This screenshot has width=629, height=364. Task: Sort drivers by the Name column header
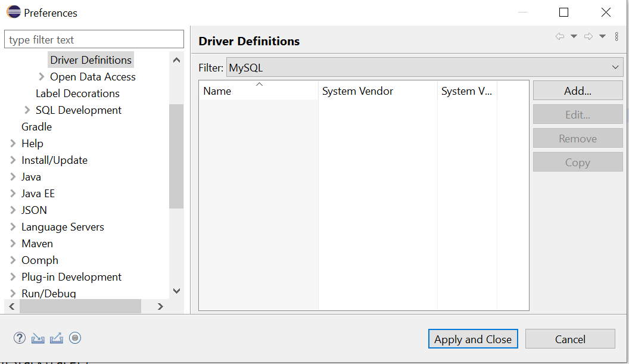(x=259, y=91)
